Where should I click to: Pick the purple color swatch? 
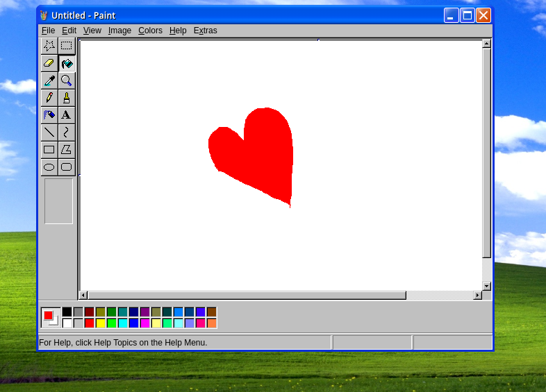pos(145,312)
